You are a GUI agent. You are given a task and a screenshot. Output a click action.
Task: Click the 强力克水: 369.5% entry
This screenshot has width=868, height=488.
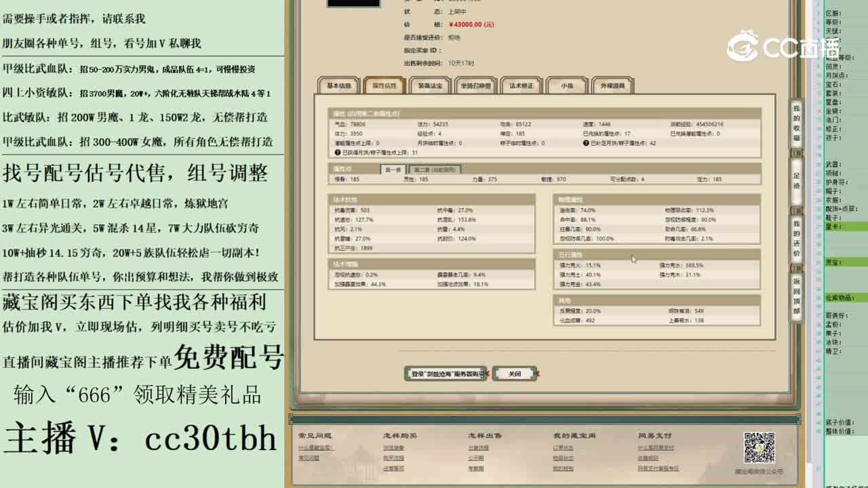682,266
